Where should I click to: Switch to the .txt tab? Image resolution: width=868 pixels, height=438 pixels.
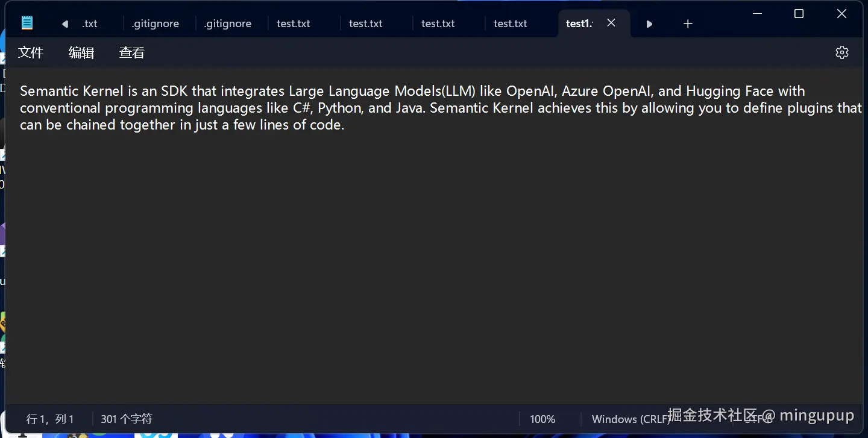pyautogui.click(x=90, y=23)
